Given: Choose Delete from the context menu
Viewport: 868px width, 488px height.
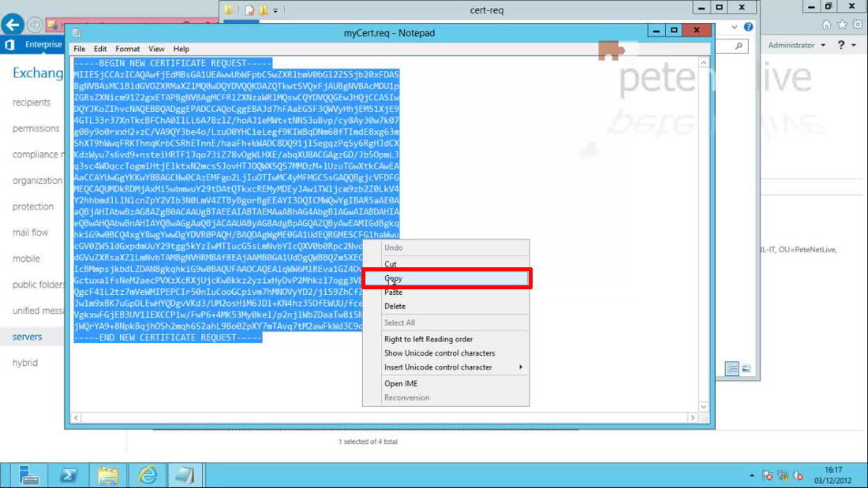Looking at the screenshot, I should [x=446, y=306].
